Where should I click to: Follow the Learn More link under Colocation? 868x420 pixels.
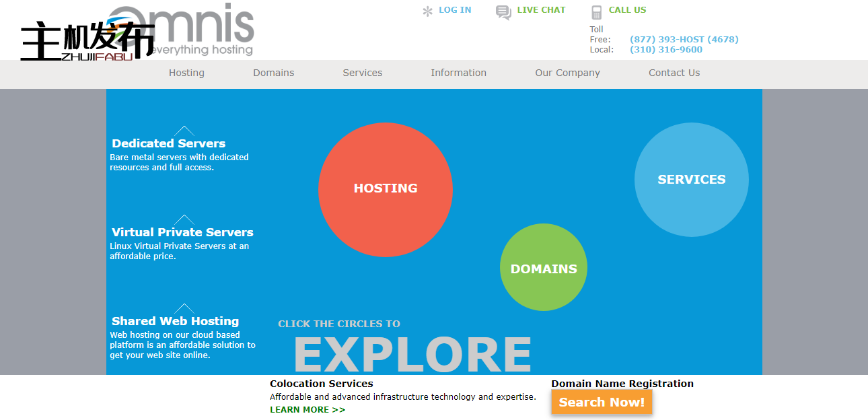[x=308, y=410]
